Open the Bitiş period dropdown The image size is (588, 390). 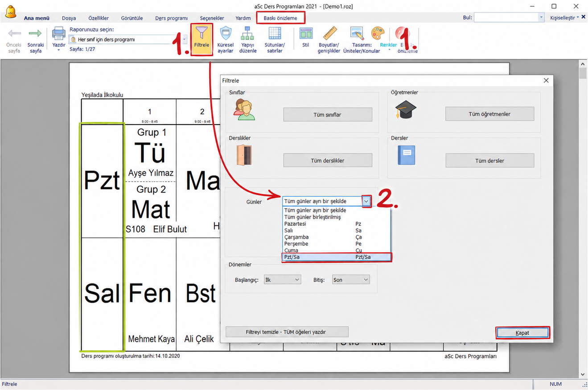click(x=351, y=280)
